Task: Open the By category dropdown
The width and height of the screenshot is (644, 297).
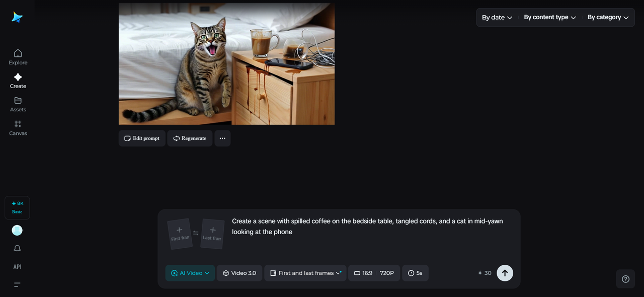Action: tap(608, 18)
